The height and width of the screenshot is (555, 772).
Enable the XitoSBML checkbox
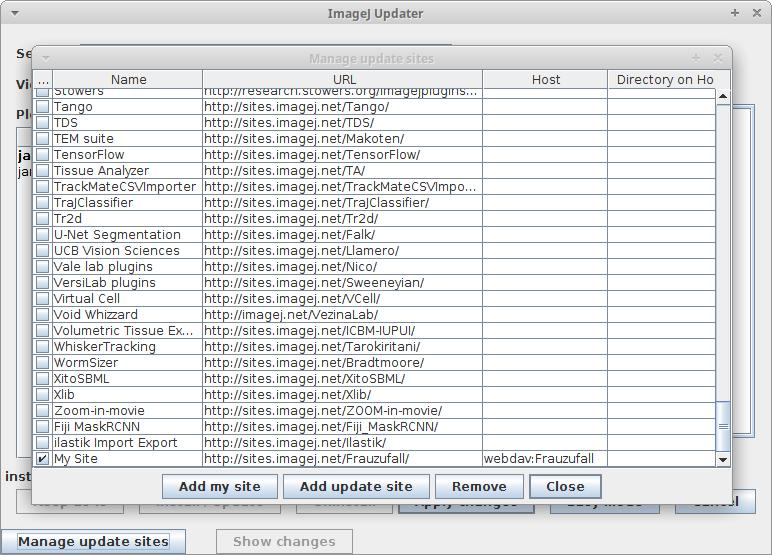click(x=43, y=379)
